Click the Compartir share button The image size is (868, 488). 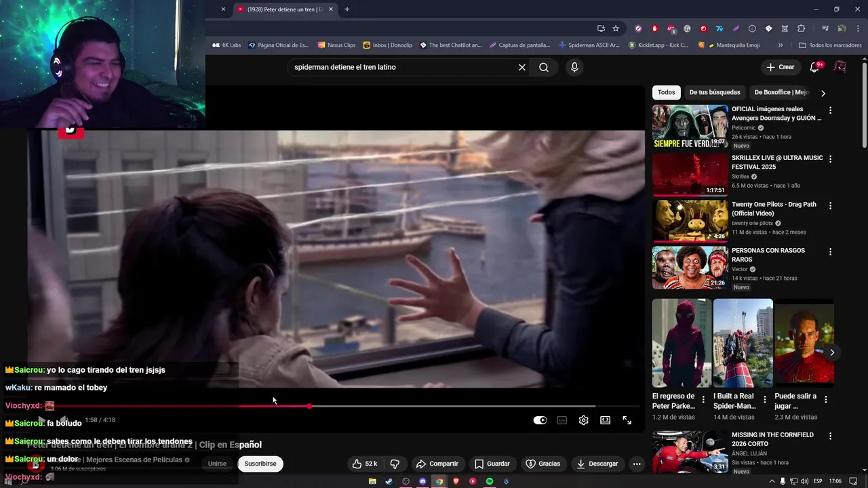tap(437, 464)
